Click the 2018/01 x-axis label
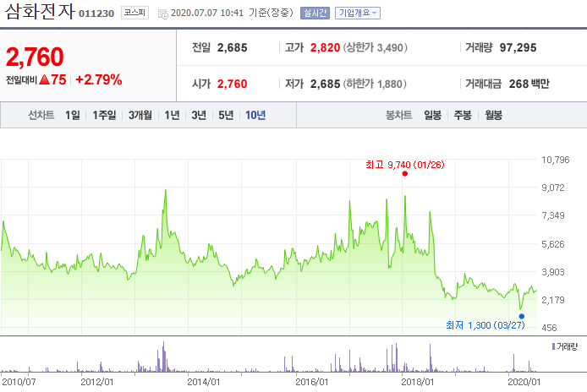Viewport: 587px width, 392px height. click(x=418, y=382)
